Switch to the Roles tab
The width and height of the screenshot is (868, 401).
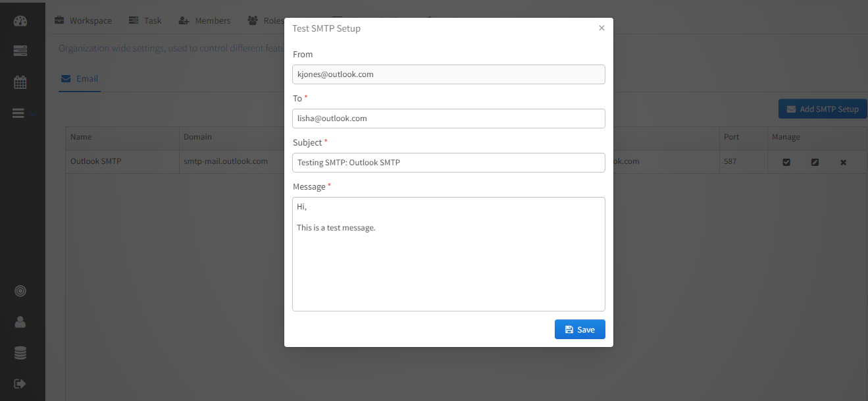(x=266, y=20)
